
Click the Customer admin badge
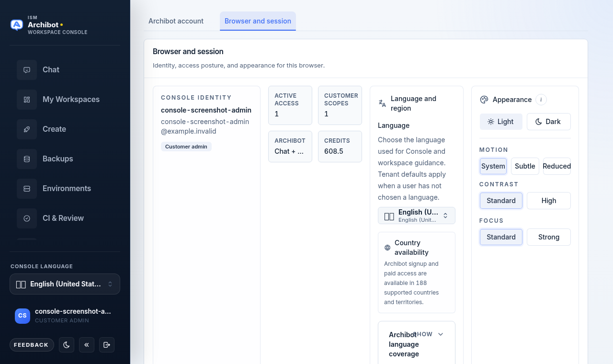click(186, 147)
